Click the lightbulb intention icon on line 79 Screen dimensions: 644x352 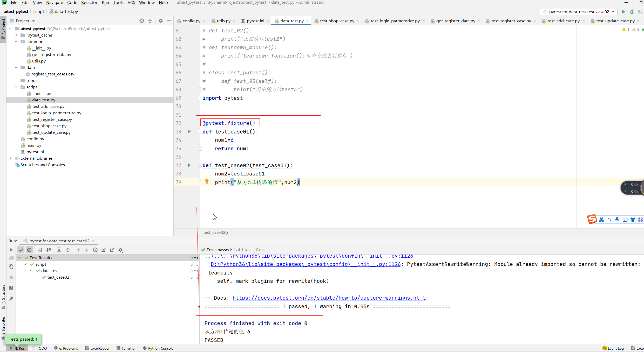[x=207, y=181]
